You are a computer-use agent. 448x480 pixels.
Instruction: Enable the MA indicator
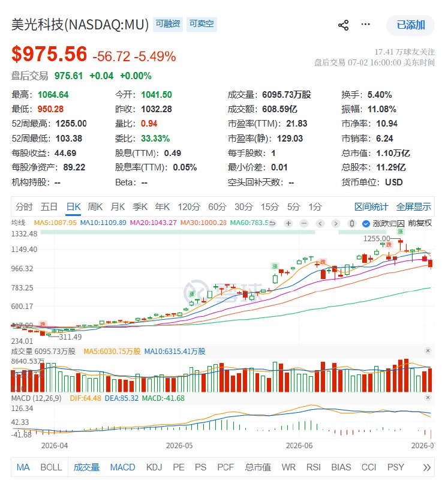[23, 467]
